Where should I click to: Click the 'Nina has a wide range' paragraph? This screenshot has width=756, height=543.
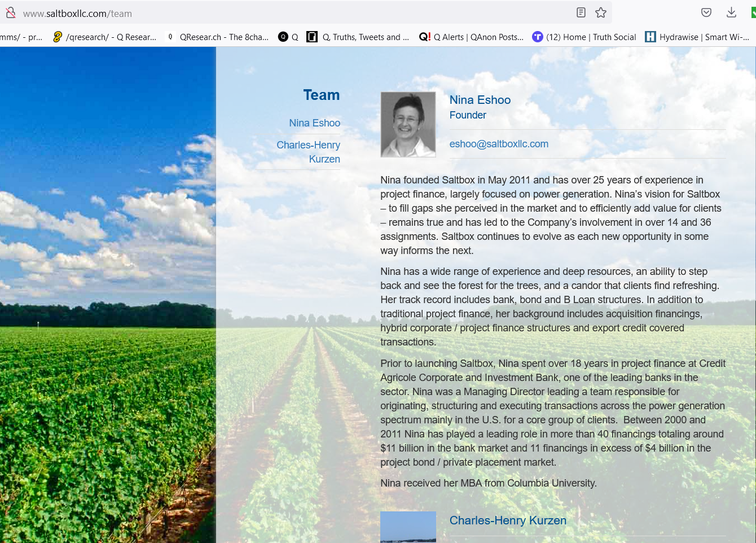[x=550, y=306]
